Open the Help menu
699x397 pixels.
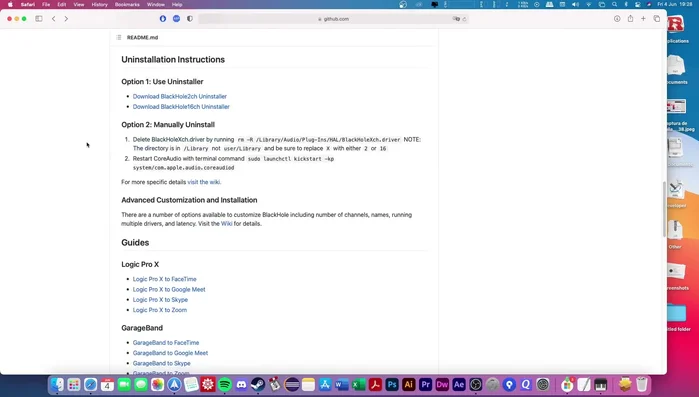(x=177, y=4)
